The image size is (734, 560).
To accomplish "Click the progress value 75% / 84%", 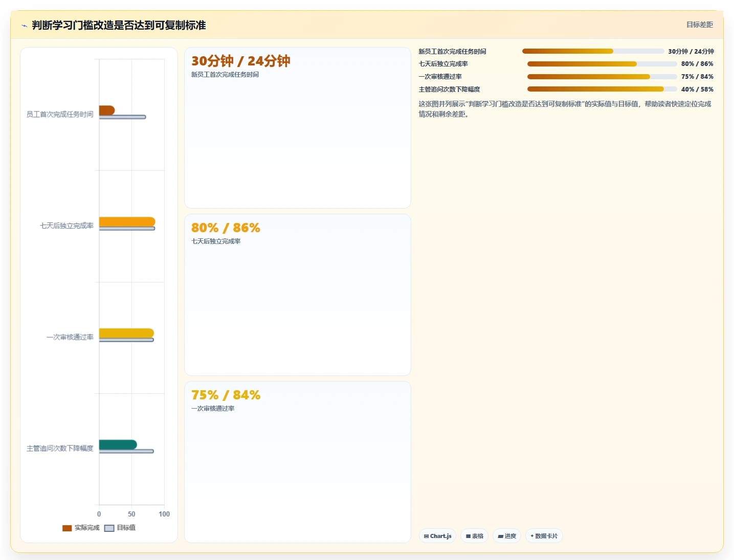I will click(x=697, y=77).
